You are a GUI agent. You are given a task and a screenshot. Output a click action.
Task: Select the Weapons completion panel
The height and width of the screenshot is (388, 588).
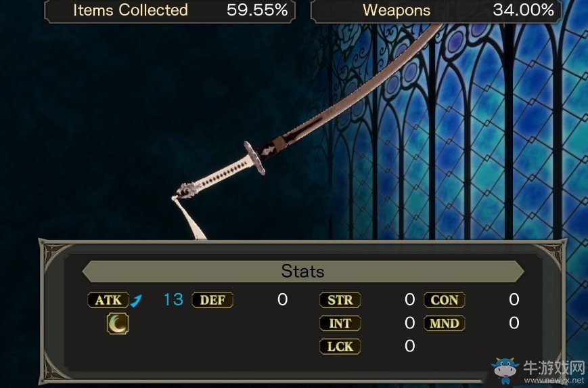(x=436, y=11)
